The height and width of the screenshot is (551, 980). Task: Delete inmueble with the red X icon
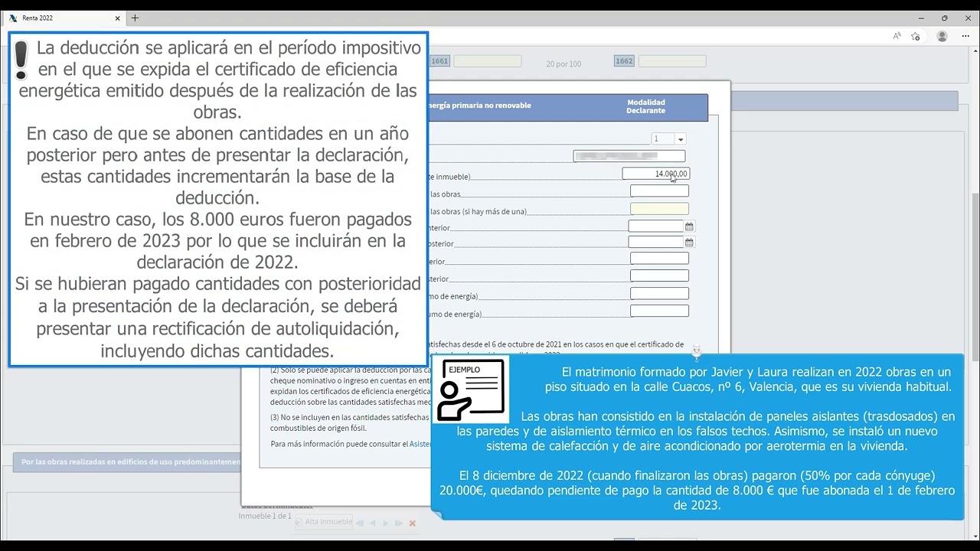[x=412, y=523]
